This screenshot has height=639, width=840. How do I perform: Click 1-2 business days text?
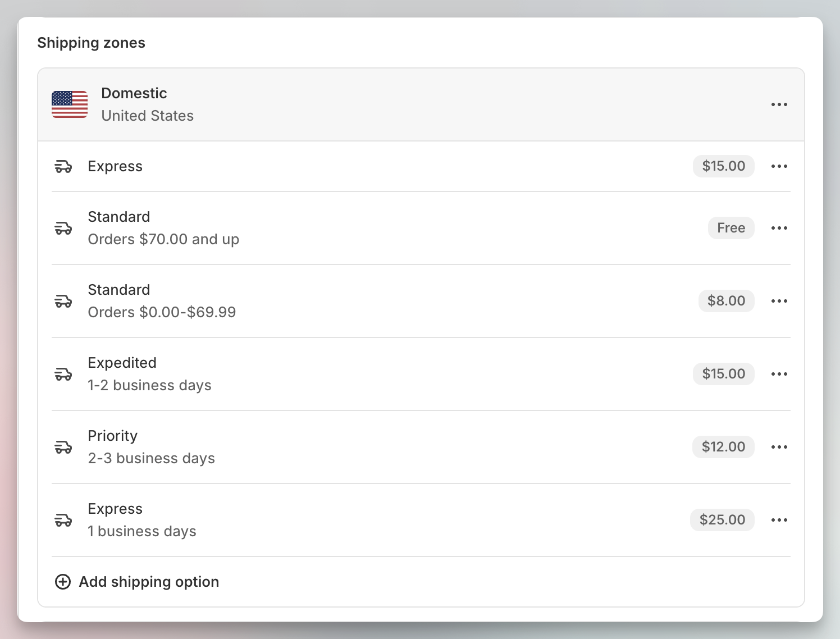click(x=149, y=385)
